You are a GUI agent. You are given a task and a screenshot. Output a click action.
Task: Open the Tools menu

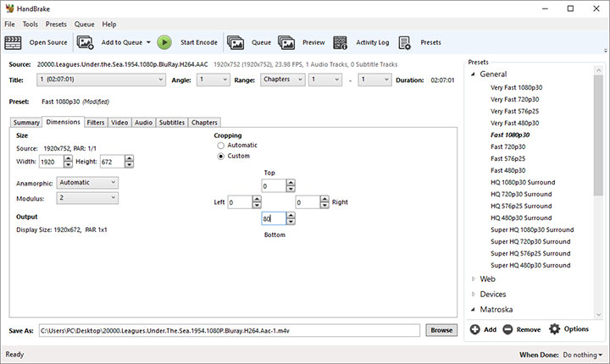tap(30, 24)
